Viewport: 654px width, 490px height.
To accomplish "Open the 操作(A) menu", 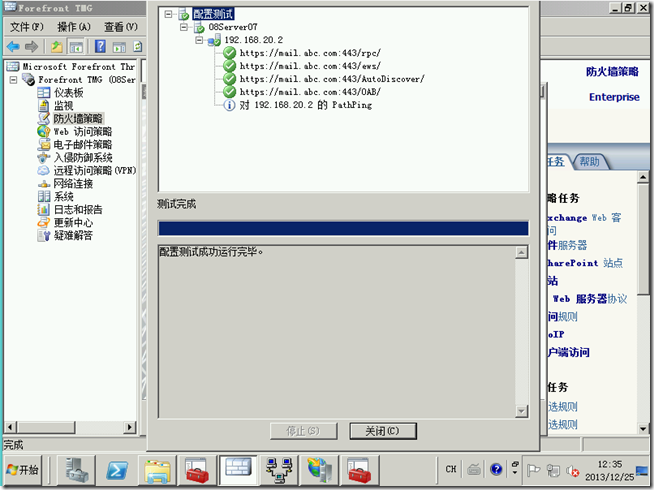I will (x=74, y=27).
